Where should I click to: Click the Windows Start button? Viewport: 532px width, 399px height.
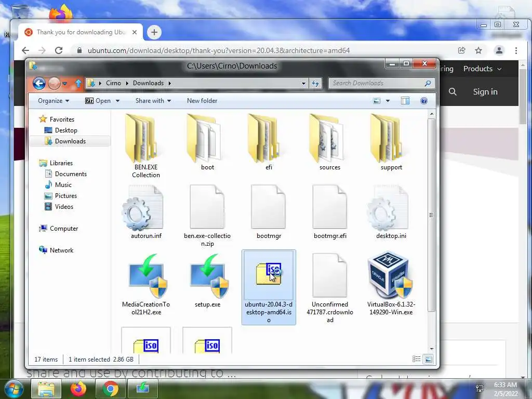tap(13, 389)
